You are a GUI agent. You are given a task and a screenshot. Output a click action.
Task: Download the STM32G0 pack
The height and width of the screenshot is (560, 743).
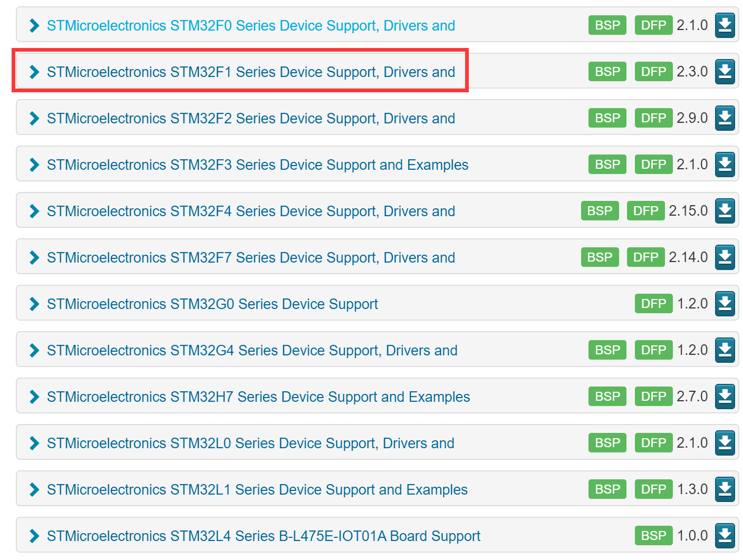(725, 304)
